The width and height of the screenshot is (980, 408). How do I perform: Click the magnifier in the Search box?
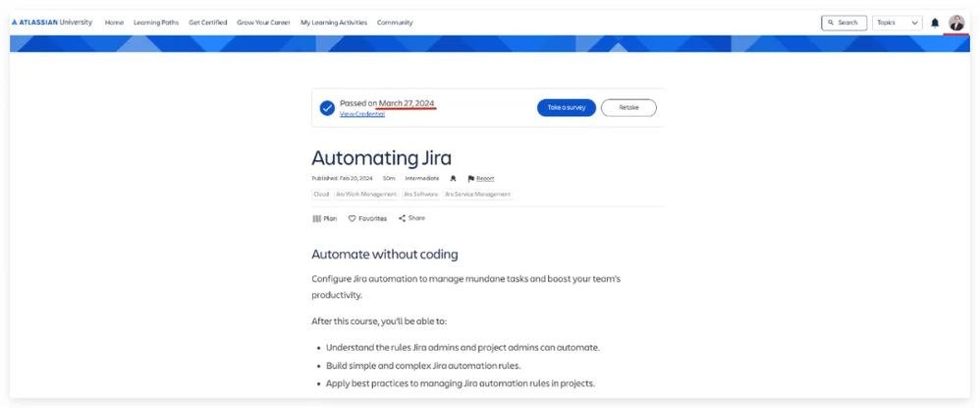point(831,23)
